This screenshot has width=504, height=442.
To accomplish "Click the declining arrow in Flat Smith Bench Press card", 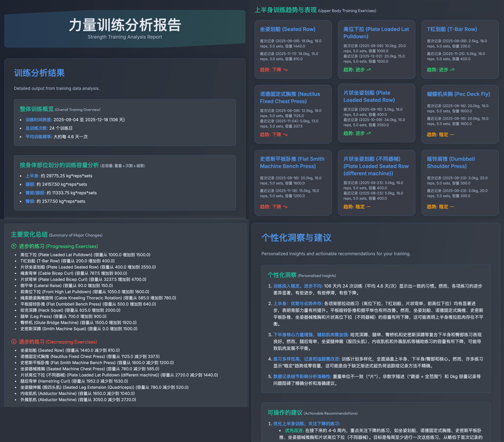I will [x=285, y=207].
